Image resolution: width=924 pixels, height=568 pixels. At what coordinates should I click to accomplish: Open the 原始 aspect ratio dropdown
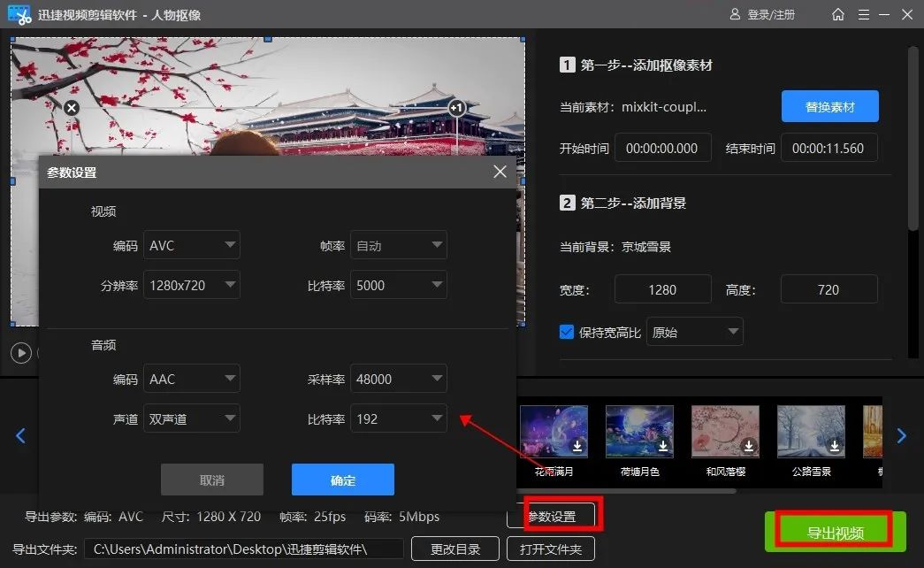[x=694, y=331]
